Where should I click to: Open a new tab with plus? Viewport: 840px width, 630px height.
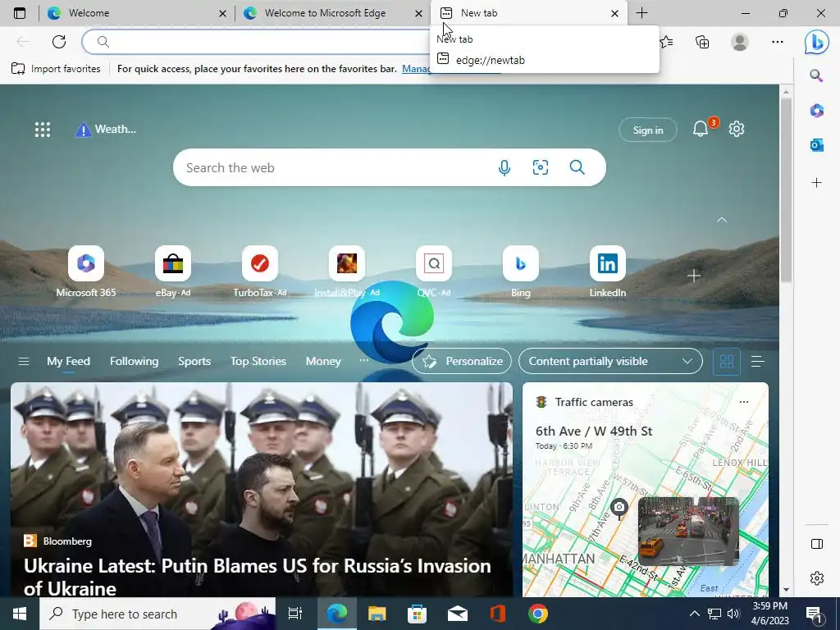click(x=641, y=13)
